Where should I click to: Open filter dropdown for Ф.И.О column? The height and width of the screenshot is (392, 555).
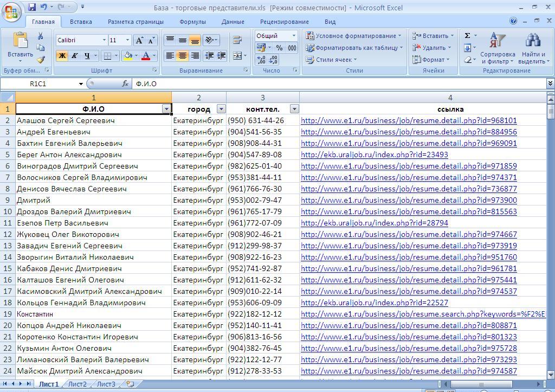166,109
